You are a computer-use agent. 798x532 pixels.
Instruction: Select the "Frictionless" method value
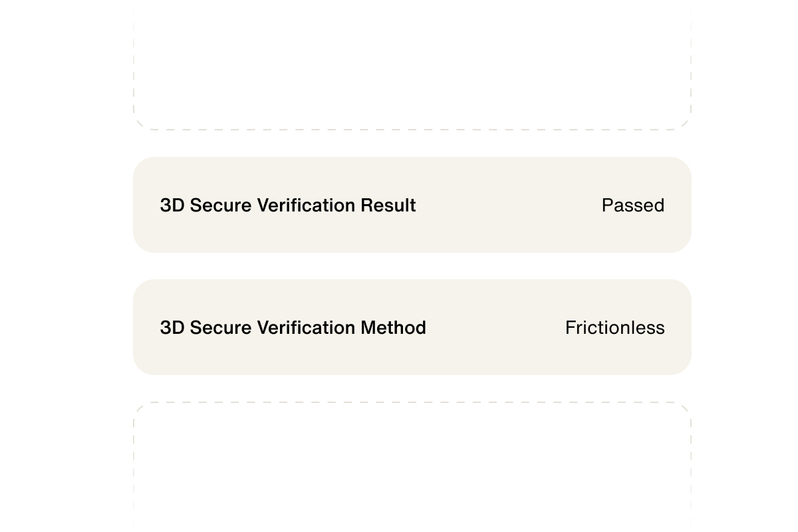[x=614, y=328]
